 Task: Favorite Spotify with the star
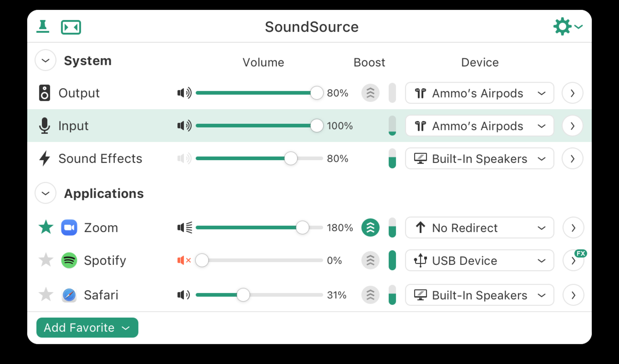(x=46, y=260)
